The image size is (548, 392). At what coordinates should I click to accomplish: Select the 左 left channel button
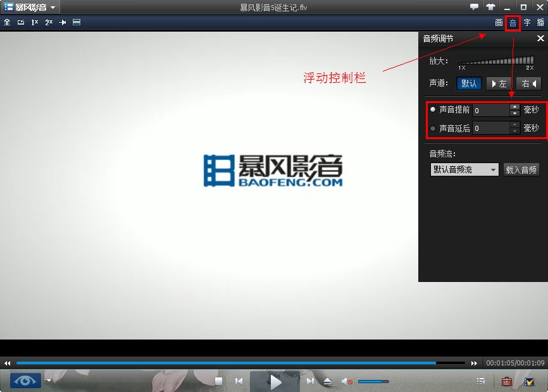pos(499,83)
